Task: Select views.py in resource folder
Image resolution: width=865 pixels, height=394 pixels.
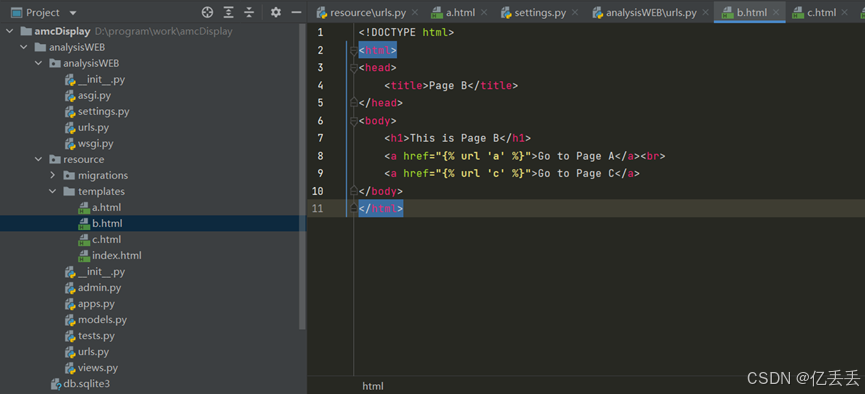Action: 98,368
